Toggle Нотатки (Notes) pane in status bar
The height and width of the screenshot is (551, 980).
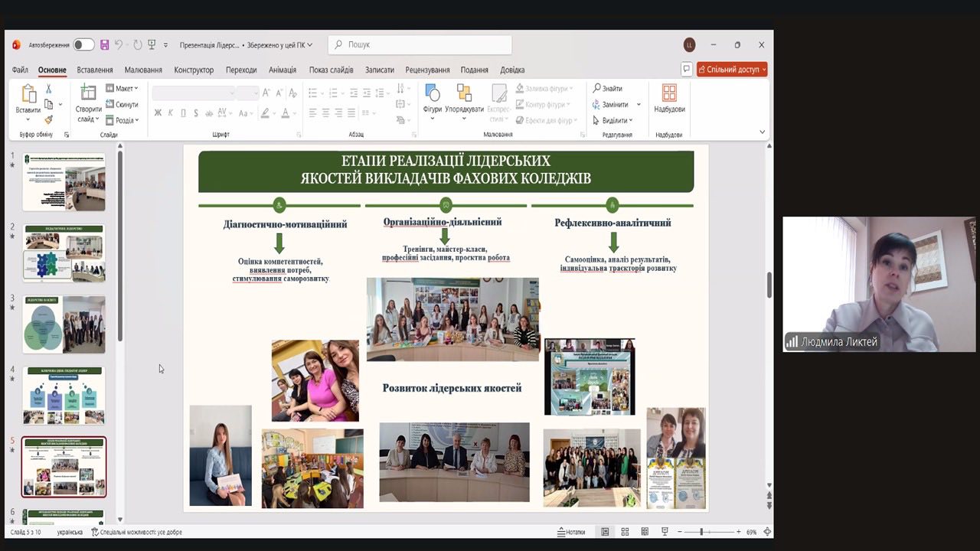coord(571,532)
